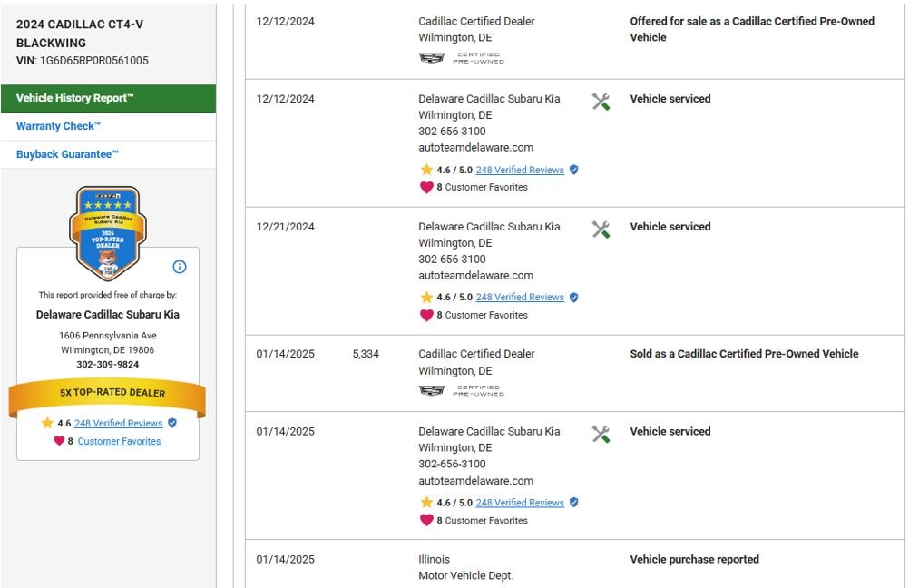The width and height of the screenshot is (909, 588).
Task: Click wrench service icon for the 12/12/2024 service entry
Action: [601, 101]
